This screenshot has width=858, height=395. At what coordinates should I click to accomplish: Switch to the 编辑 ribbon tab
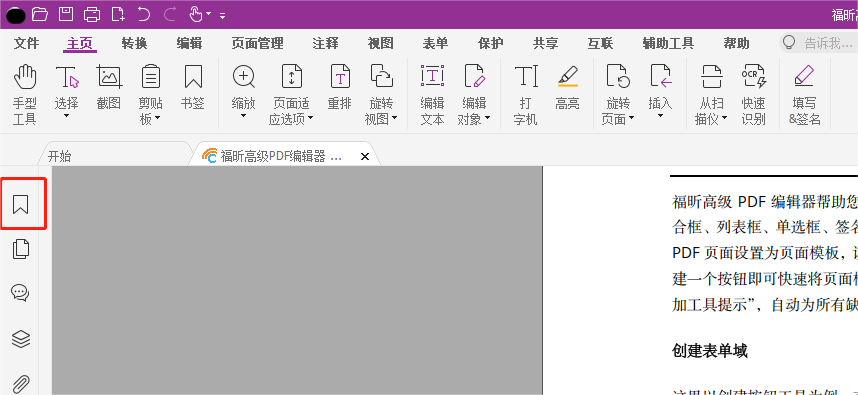click(189, 43)
